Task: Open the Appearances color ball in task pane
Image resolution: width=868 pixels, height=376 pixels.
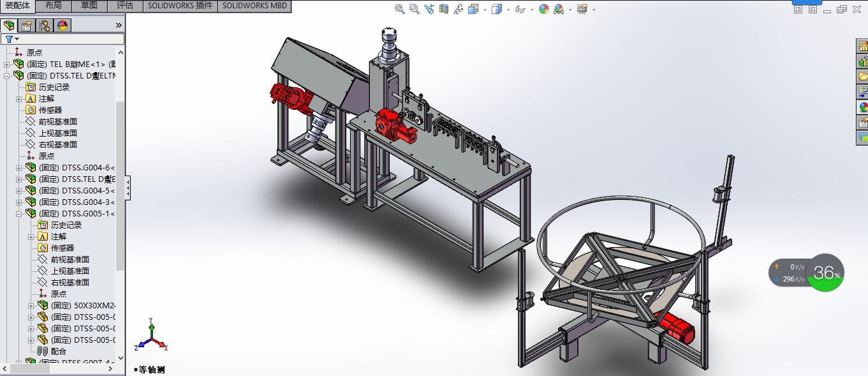Action: (863, 107)
